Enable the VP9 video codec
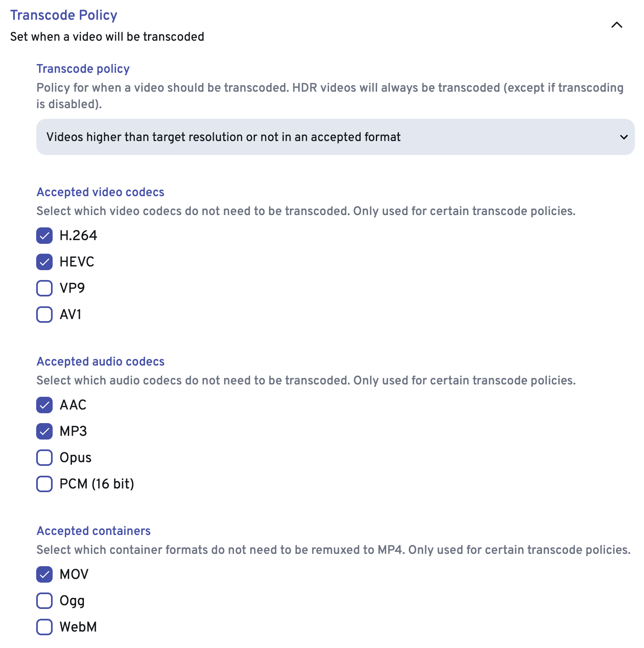 44,288
